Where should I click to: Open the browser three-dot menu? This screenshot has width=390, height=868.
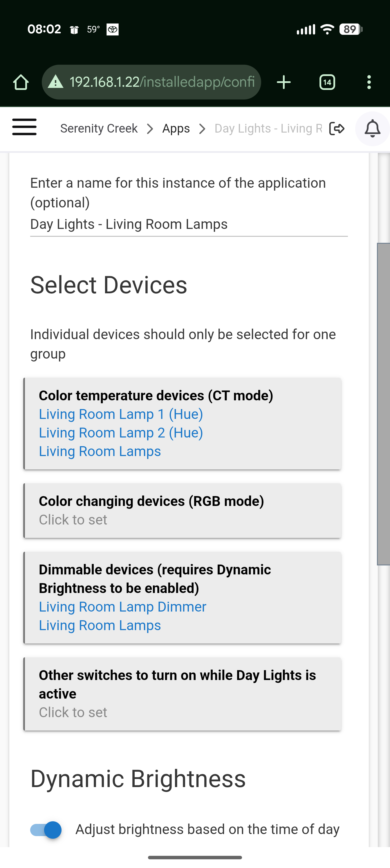tap(369, 82)
